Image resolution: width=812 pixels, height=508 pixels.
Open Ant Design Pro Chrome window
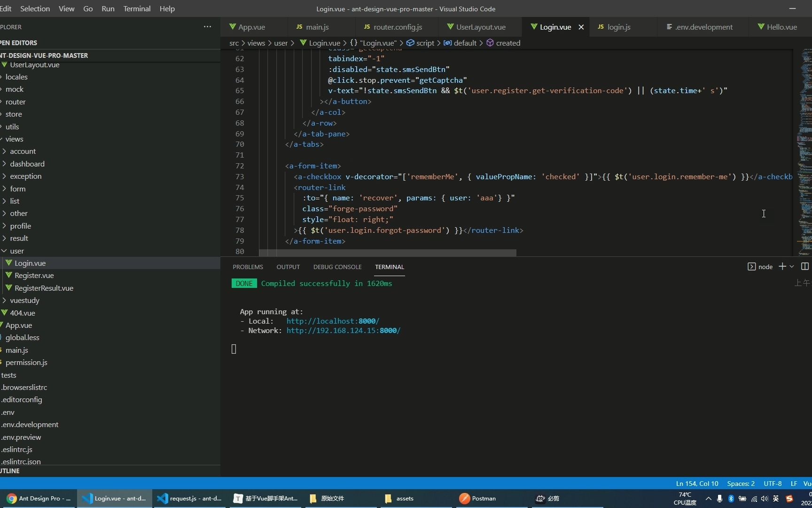click(x=39, y=499)
